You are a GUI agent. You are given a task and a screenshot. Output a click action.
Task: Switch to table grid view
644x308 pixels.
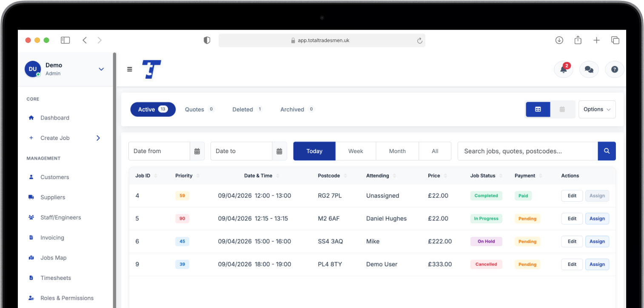pos(538,109)
